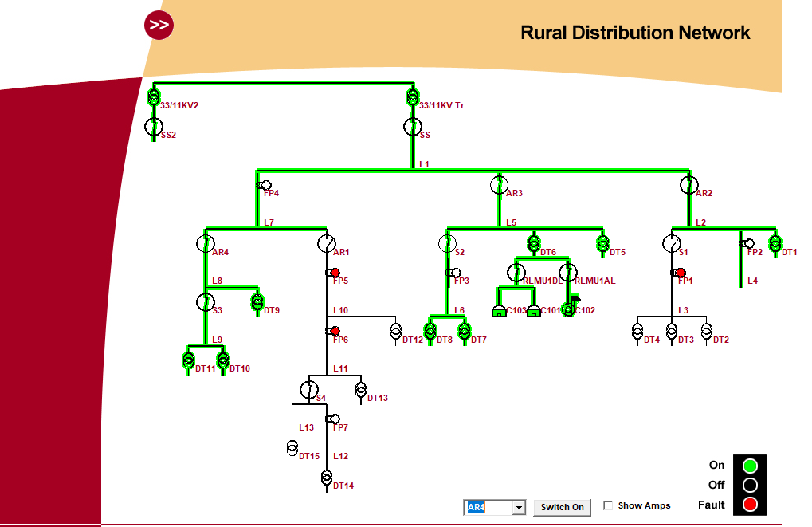
Task: Click the DT10 distribution transformer
Action: point(223,360)
